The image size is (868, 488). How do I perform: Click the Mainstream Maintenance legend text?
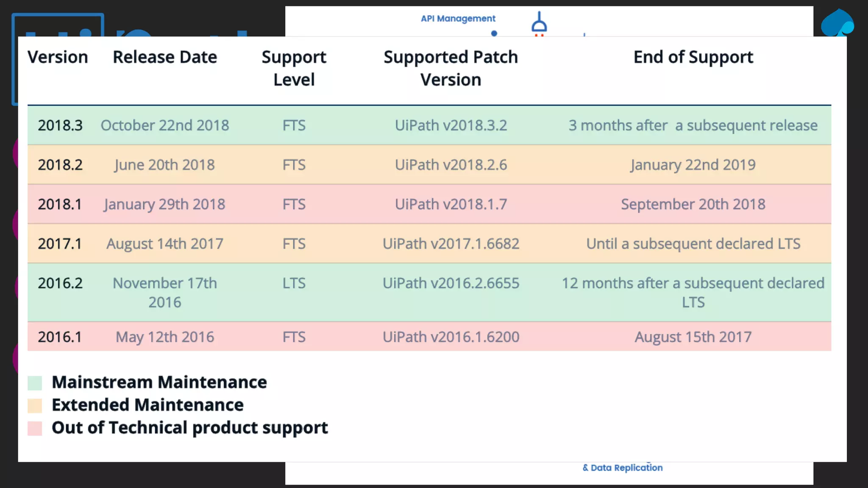click(x=159, y=382)
